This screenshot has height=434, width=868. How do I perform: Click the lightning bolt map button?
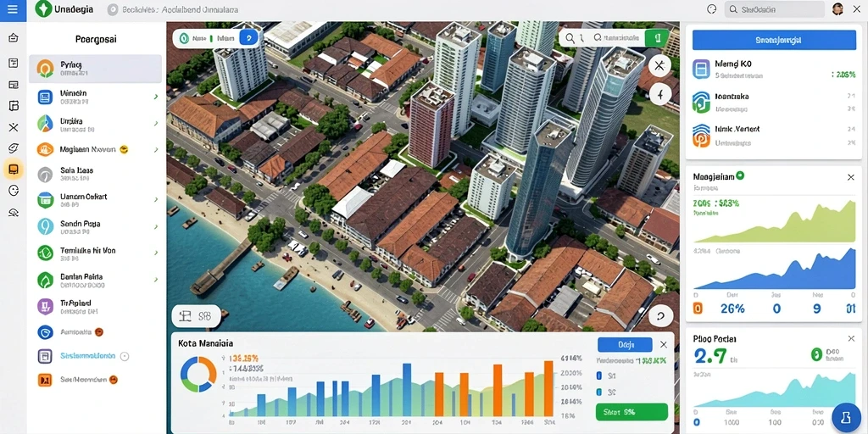coord(659,95)
